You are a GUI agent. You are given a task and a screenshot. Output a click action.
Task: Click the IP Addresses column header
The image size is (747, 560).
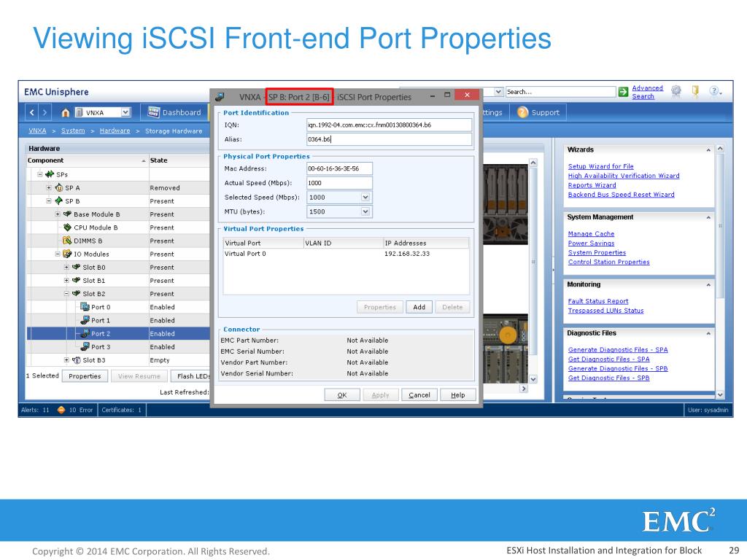tap(426, 243)
